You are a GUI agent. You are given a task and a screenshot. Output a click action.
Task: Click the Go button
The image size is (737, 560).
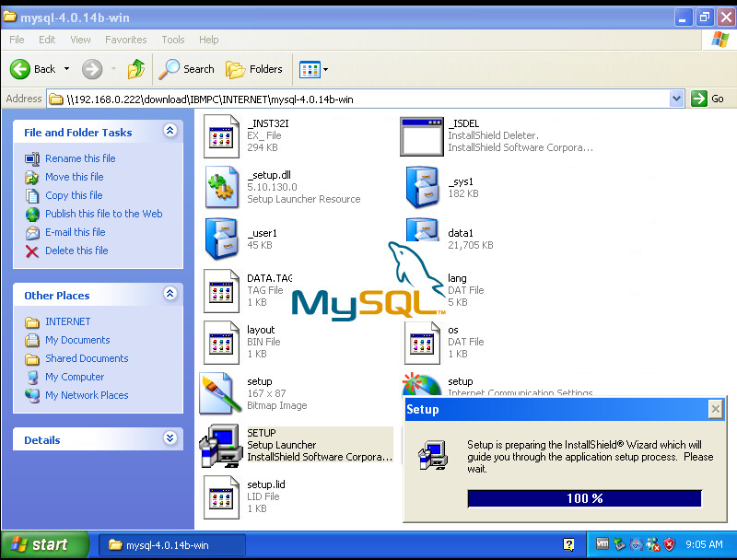(709, 99)
